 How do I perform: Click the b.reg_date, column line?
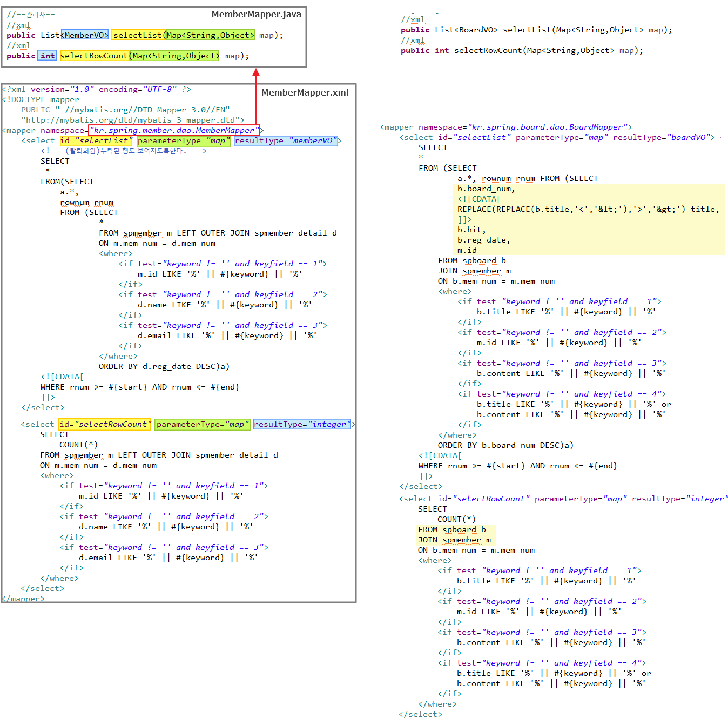coord(484,240)
